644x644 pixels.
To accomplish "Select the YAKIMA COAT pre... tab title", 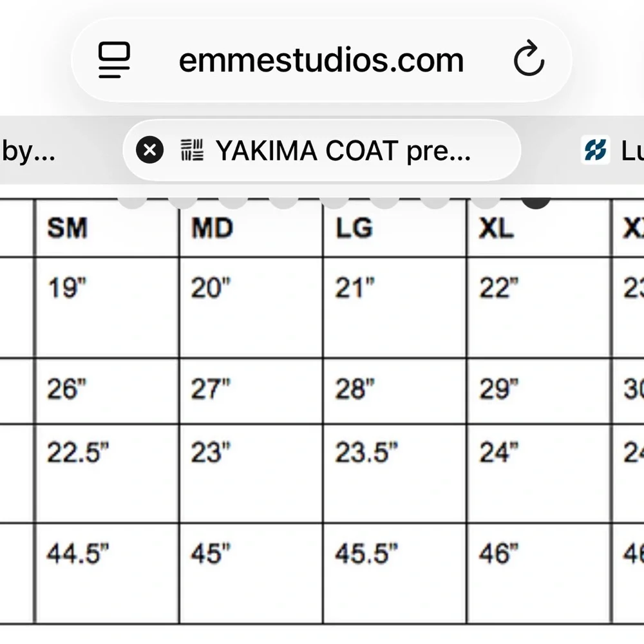I will click(343, 151).
